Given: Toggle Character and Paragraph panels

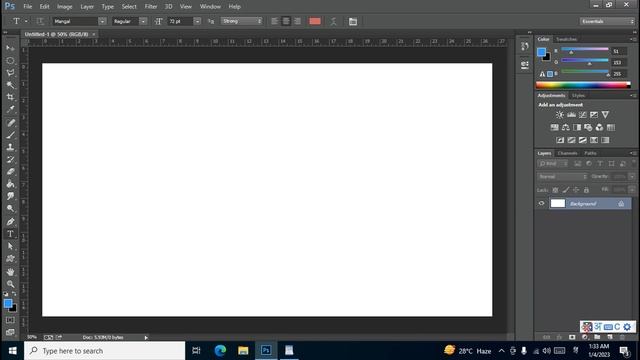Looking at the screenshot, I should [x=353, y=22].
